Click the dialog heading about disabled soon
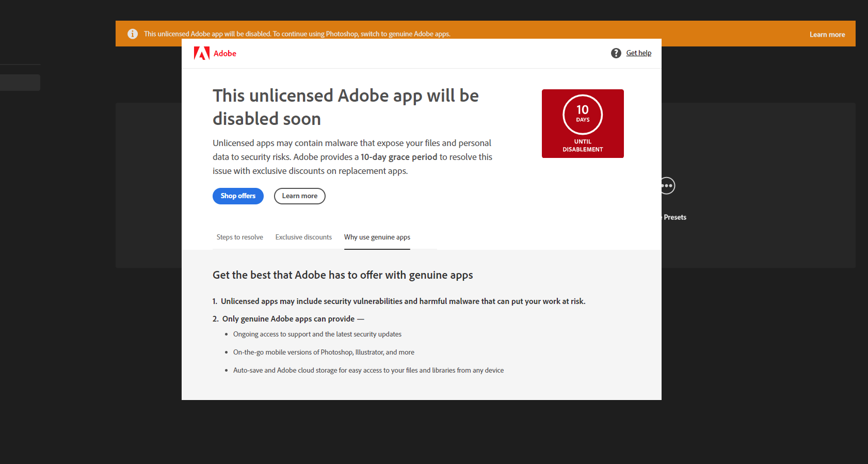 coord(346,107)
